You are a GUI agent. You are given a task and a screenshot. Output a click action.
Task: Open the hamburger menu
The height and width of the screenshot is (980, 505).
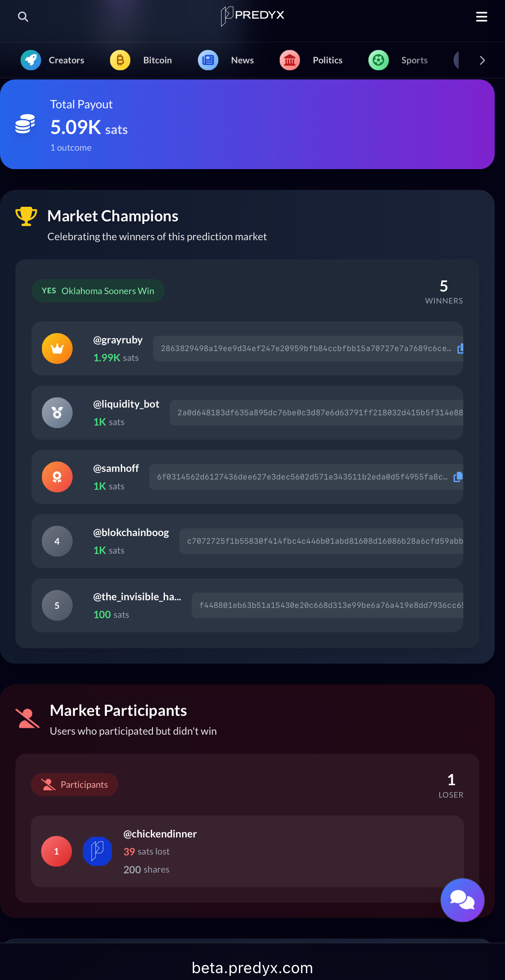click(481, 17)
